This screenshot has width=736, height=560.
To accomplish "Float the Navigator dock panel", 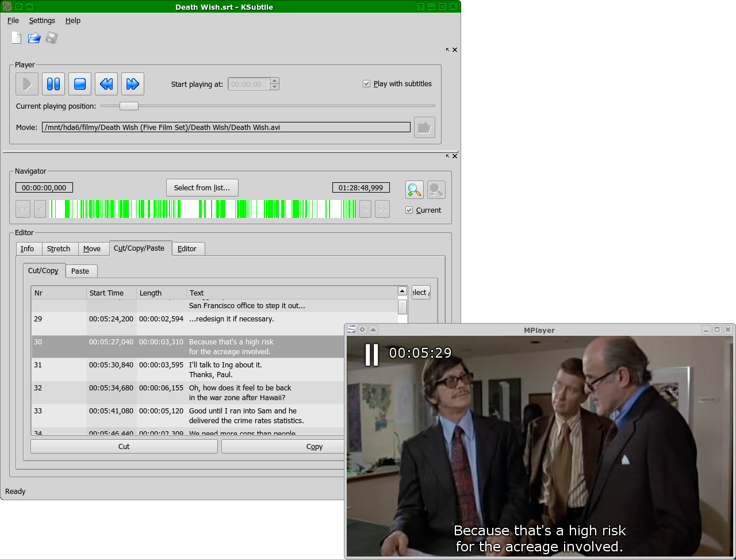I will click(x=448, y=156).
